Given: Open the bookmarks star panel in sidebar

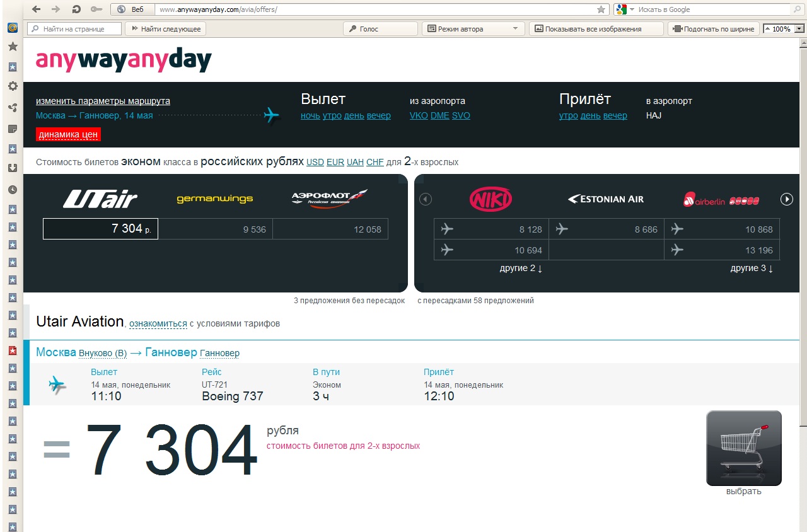Looking at the screenshot, I should coord(12,47).
